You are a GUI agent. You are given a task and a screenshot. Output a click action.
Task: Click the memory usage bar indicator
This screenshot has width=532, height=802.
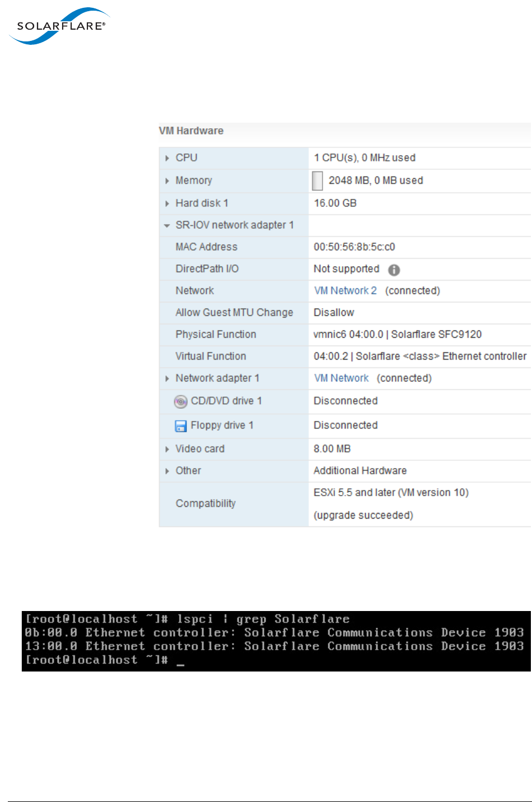(318, 181)
